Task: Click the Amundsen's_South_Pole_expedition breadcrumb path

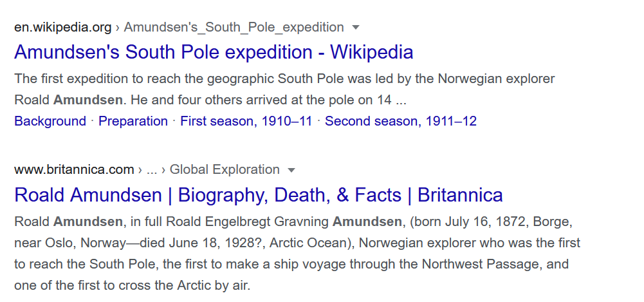Action: coord(234,27)
